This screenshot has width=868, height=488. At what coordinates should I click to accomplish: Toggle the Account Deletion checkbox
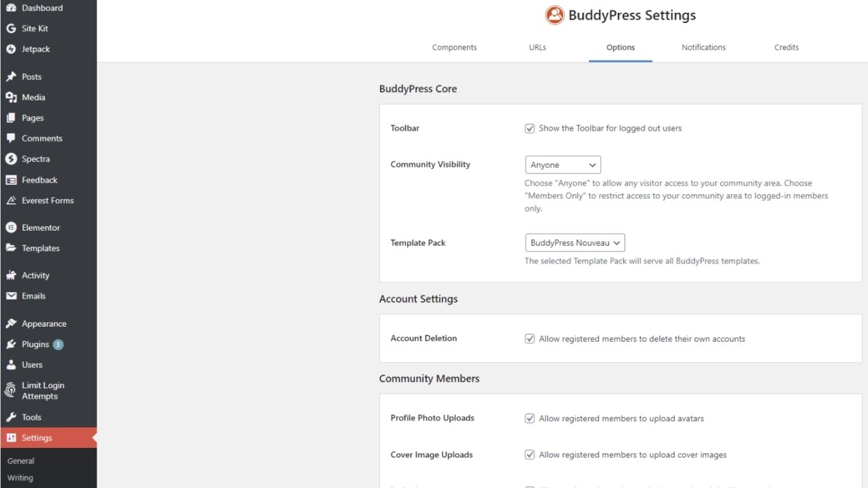coord(529,339)
